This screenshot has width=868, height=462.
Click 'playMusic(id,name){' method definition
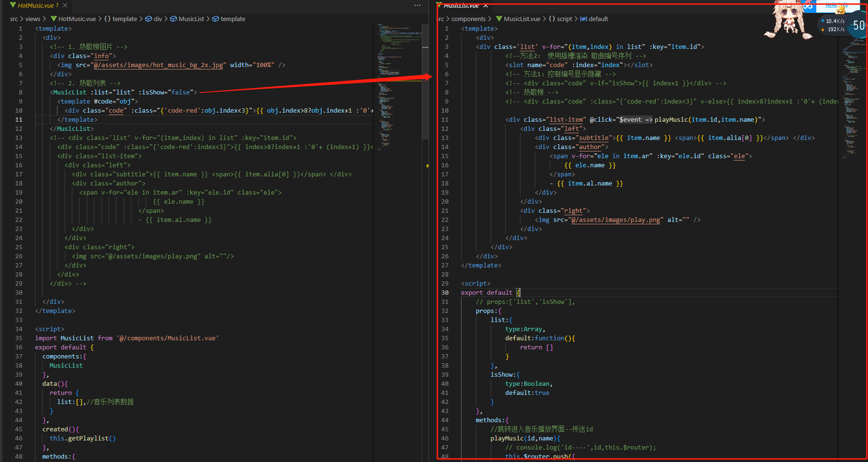tap(525, 439)
